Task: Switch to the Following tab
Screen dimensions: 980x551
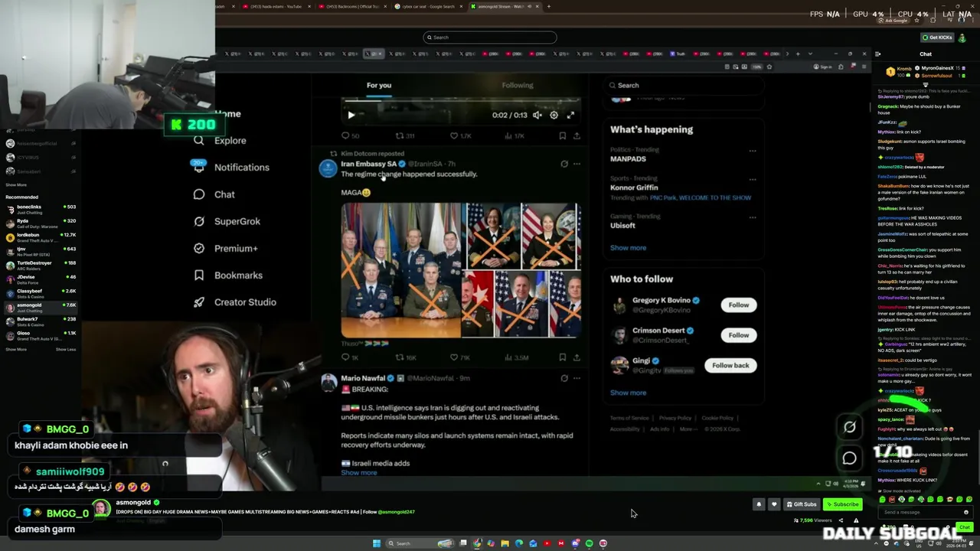Action: [518, 85]
